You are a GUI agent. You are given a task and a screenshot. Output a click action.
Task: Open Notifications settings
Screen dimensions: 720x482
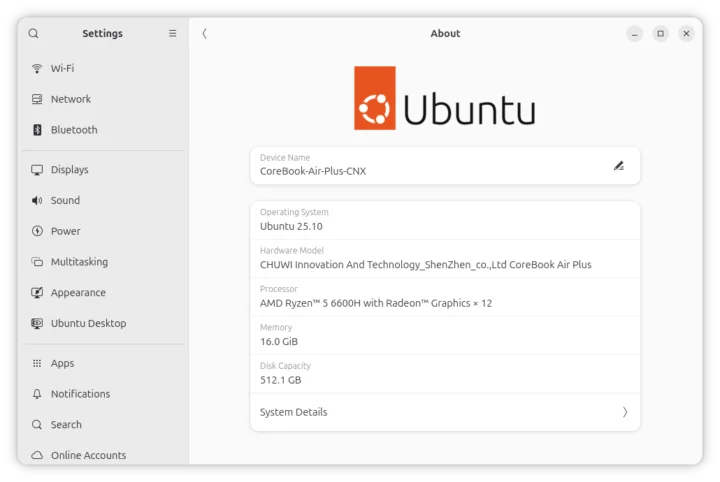[103, 394]
